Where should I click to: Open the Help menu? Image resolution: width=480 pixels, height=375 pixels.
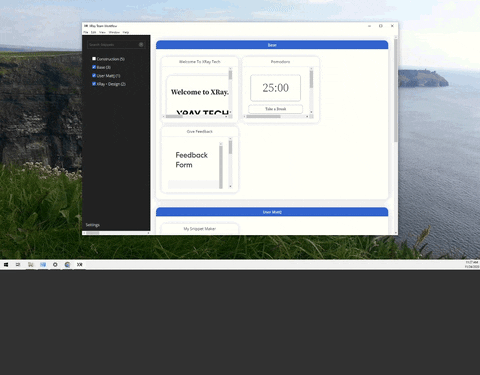click(126, 32)
